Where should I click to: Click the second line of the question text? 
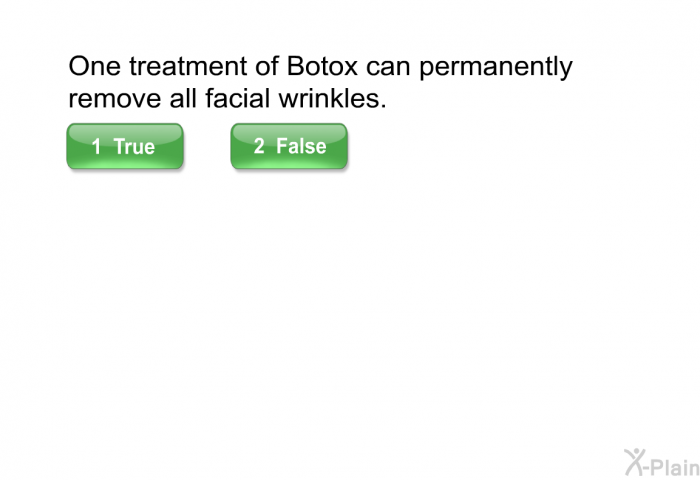227,100
